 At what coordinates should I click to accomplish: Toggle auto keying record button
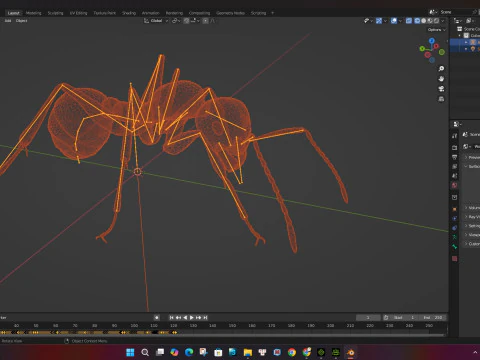click(x=157, y=318)
